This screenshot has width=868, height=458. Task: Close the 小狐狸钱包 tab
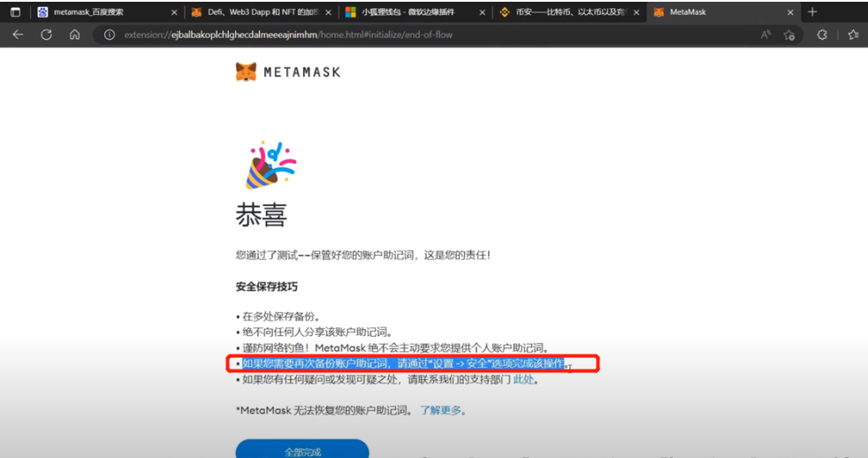483,12
